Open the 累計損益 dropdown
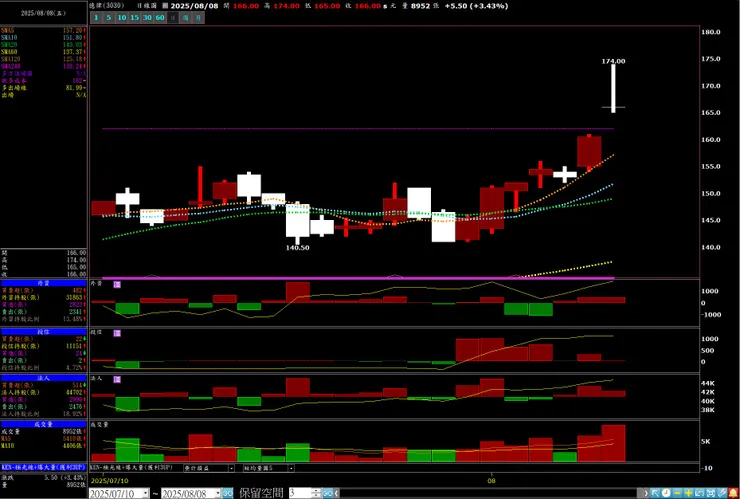The width and height of the screenshot is (740, 499). coord(231,468)
